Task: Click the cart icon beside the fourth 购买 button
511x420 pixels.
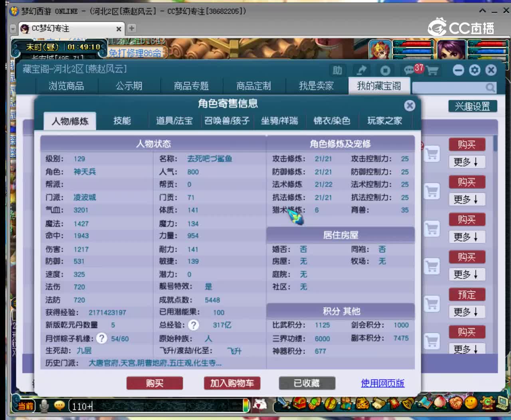Action: (432, 266)
